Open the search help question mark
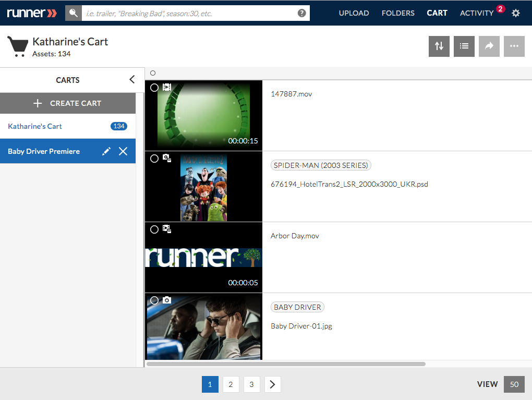This screenshot has height=400, width=532. pos(301,13)
